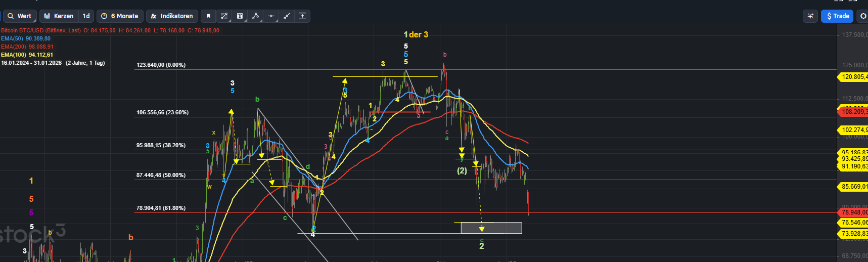Open the Fibonacci drawing tools icon
868x262 pixels.
coord(224,16)
